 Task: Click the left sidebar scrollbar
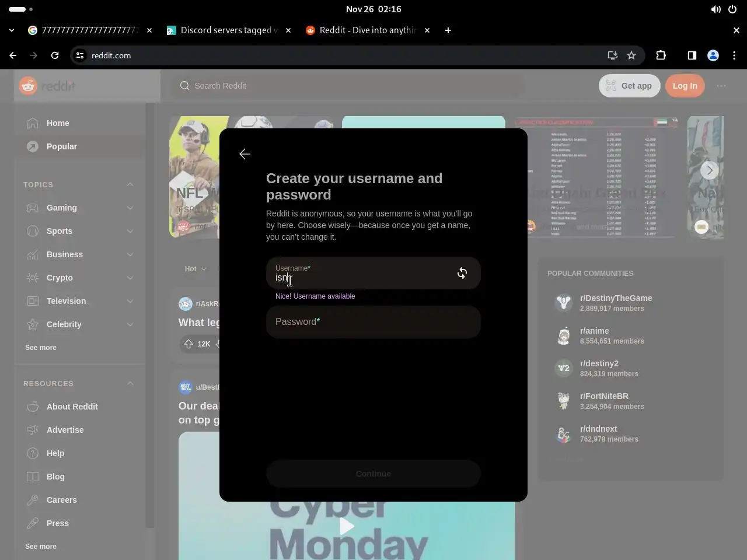pos(150,315)
